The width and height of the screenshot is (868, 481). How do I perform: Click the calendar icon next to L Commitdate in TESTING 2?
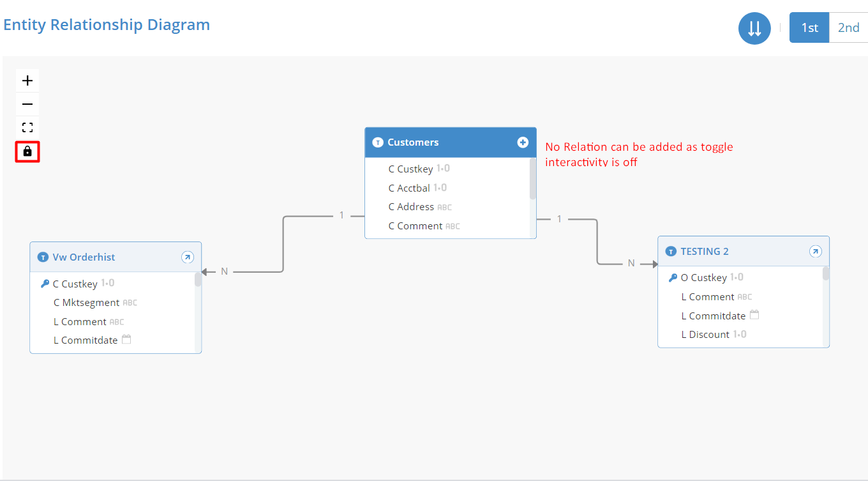754,314
